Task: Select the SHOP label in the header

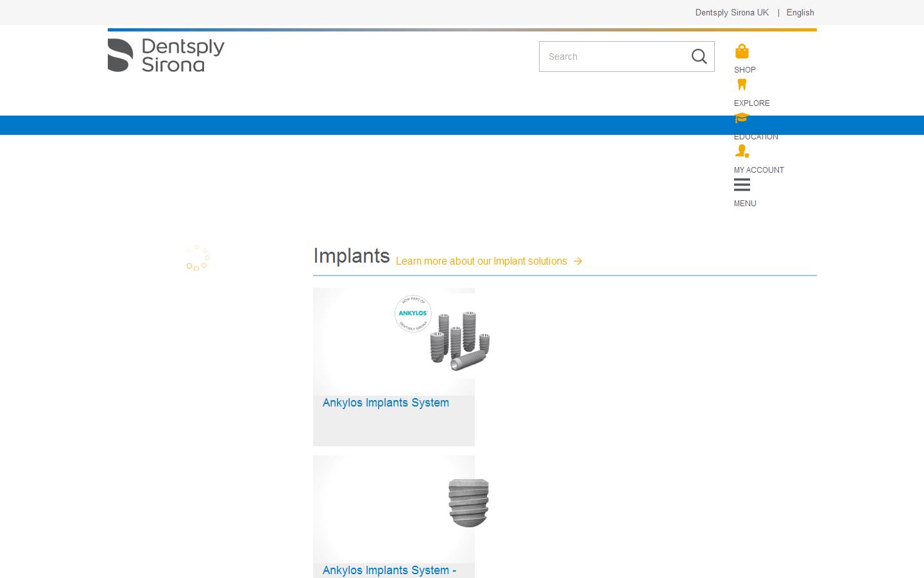Action: (x=744, y=69)
